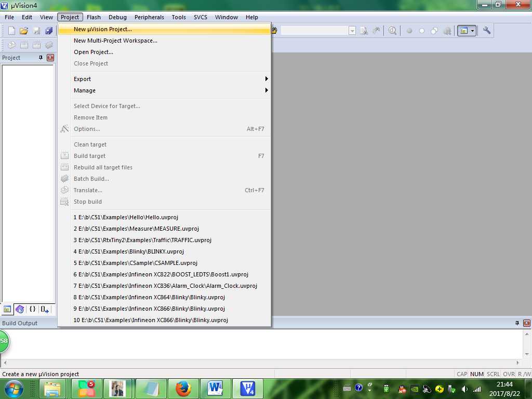Close the Build Output panel

527,323
